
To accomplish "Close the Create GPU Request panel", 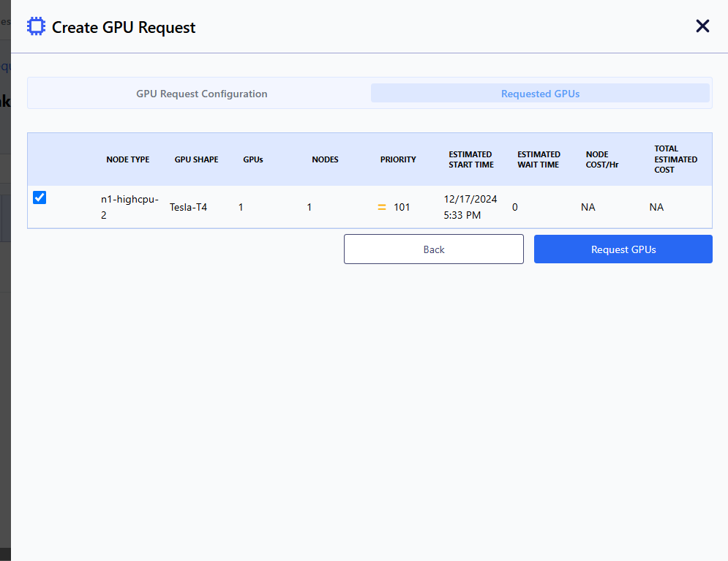I will point(702,26).
